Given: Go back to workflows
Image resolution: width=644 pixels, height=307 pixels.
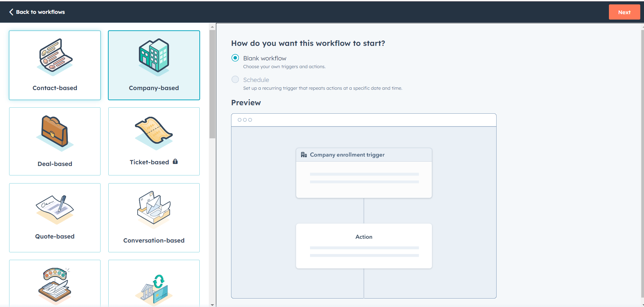Looking at the screenshot, I should click(x=40, y=12).
